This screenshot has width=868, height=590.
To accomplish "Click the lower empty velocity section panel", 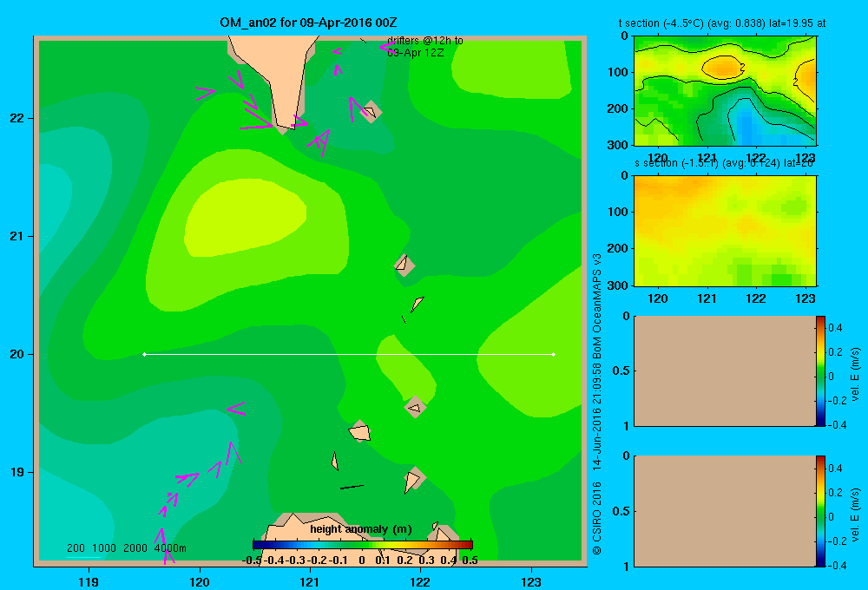I will tap(725, 511).
